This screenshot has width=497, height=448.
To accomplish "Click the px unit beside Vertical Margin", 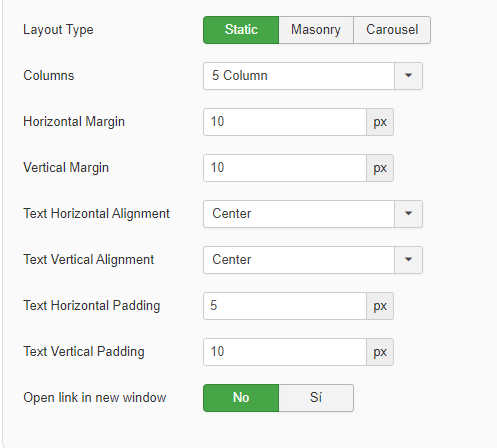I will point(380,168).
